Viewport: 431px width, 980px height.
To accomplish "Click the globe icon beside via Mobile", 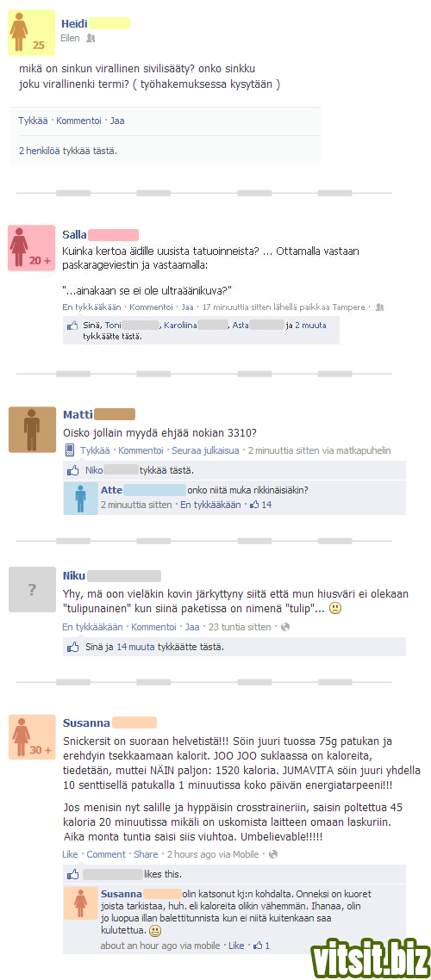I will [x=272, y=854].
